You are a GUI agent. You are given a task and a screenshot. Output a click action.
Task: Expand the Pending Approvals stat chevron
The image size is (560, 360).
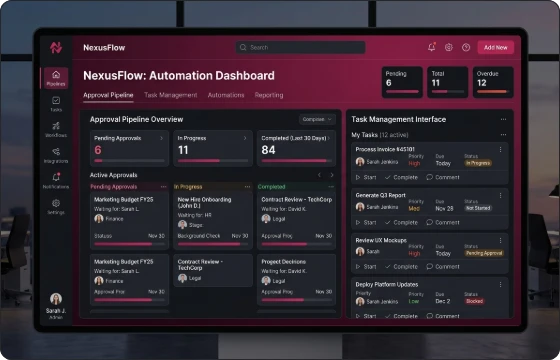coord(161,138)
